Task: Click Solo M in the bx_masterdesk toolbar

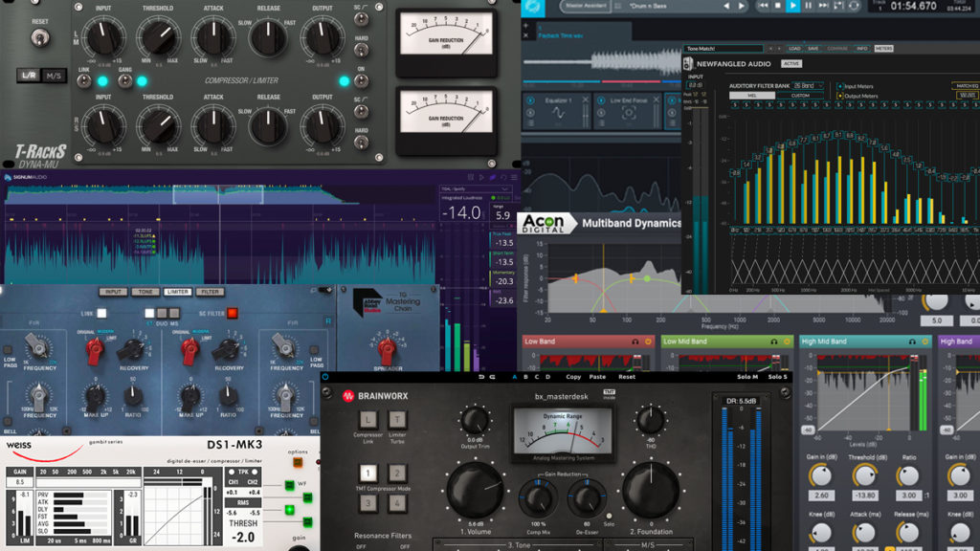Action: pos(746,377)
